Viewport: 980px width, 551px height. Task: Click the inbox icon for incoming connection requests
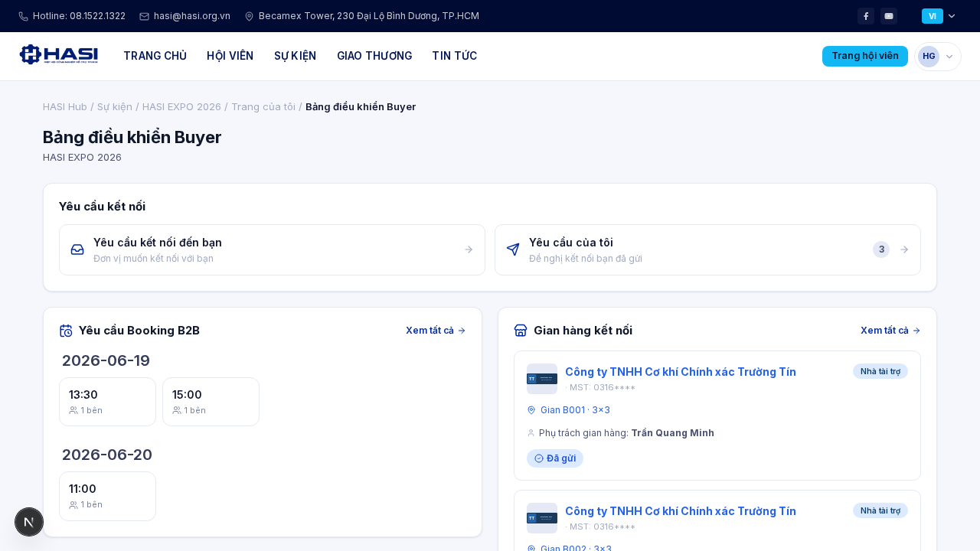pos(77,249)
